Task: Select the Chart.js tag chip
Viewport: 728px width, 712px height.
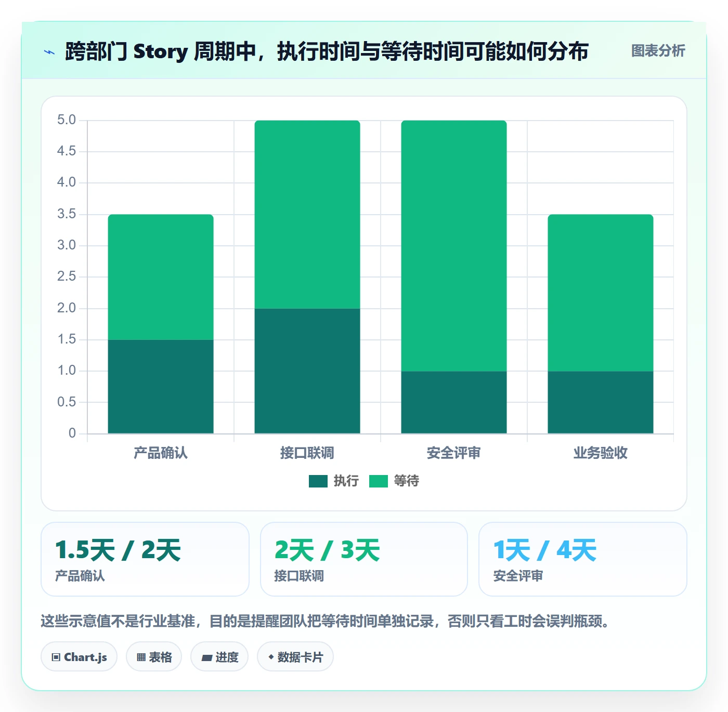Action: [x=79, y=657]
